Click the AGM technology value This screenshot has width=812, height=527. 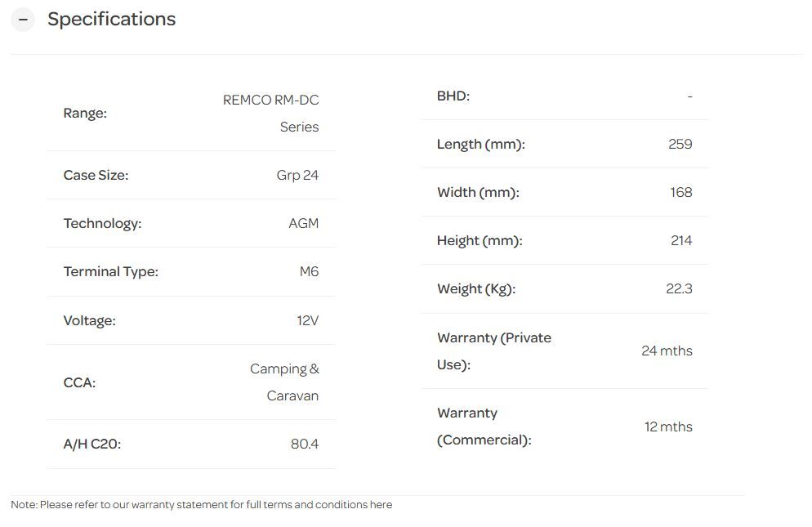coord(303,223)
